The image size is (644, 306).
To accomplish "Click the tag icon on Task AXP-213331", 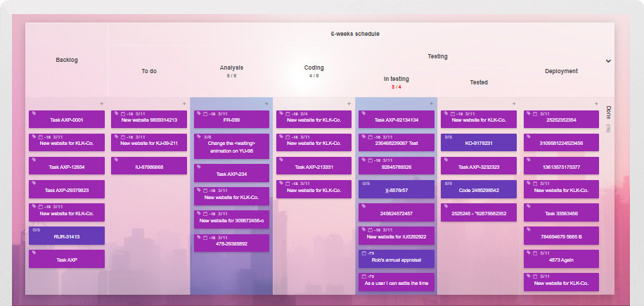I will pos(281,160).
